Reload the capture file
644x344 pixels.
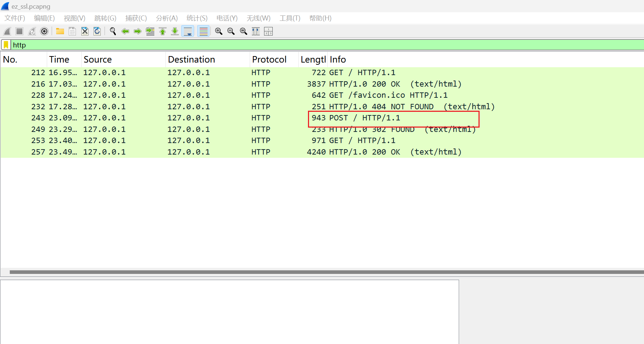coord(97,32)
